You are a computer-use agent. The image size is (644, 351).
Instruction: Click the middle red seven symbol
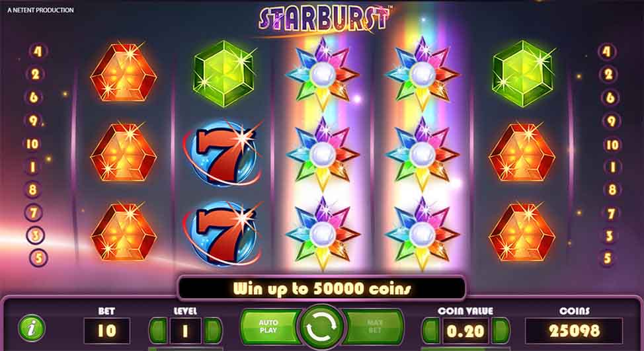[x=223, y=153]
